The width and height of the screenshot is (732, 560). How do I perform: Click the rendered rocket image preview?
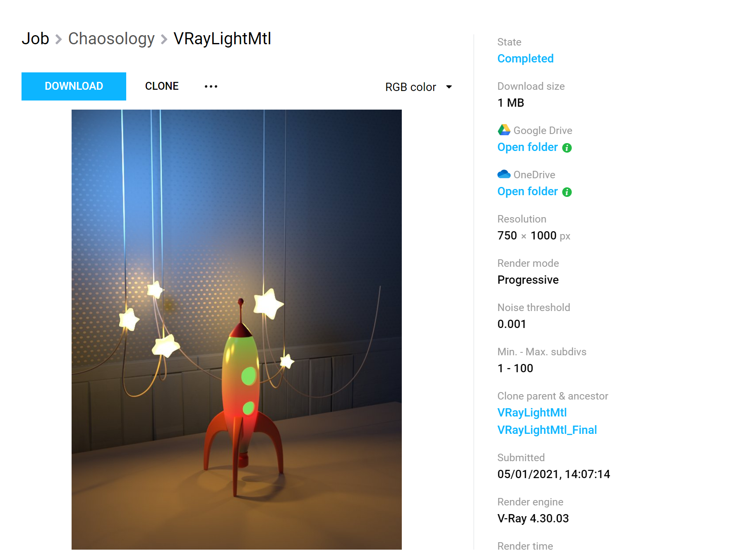point(237,330)
